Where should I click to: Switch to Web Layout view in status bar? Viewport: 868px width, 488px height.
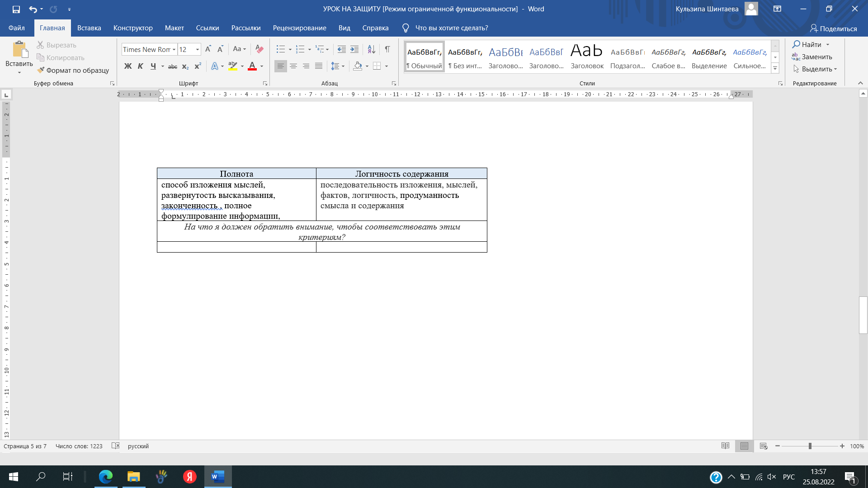coord(764,446)
